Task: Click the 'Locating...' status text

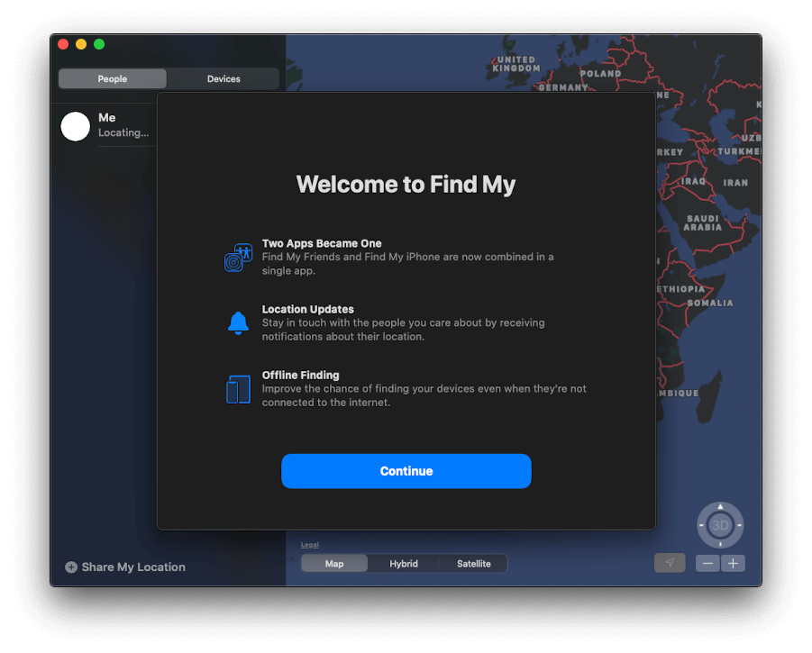Action: (123, 133)
